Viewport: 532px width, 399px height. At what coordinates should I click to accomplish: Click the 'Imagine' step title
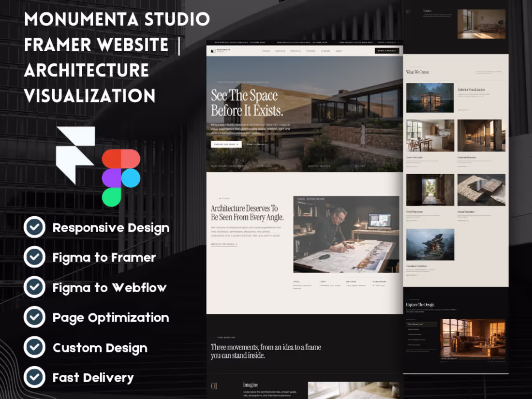pos(251,385)
